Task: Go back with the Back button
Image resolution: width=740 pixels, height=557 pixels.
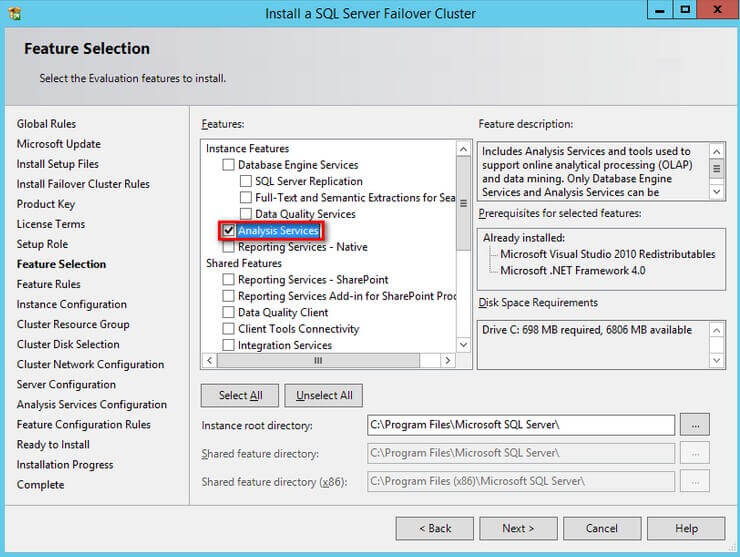Action: [435, 529]
